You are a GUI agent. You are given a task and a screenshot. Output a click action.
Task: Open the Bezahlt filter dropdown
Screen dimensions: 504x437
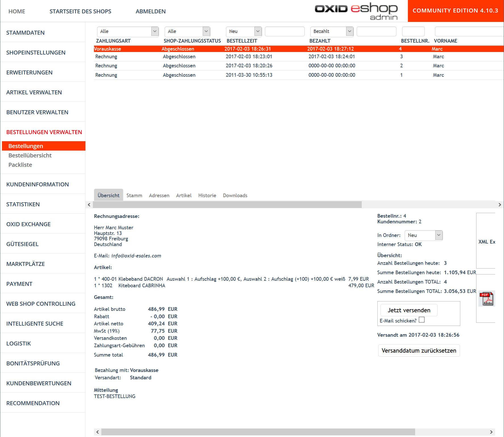pyautogui.click(x=332, y=31)
